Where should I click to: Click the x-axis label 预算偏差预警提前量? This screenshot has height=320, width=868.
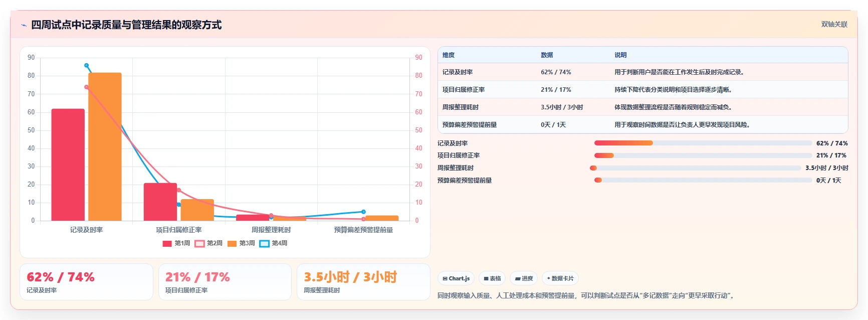[x=363, y=230]
